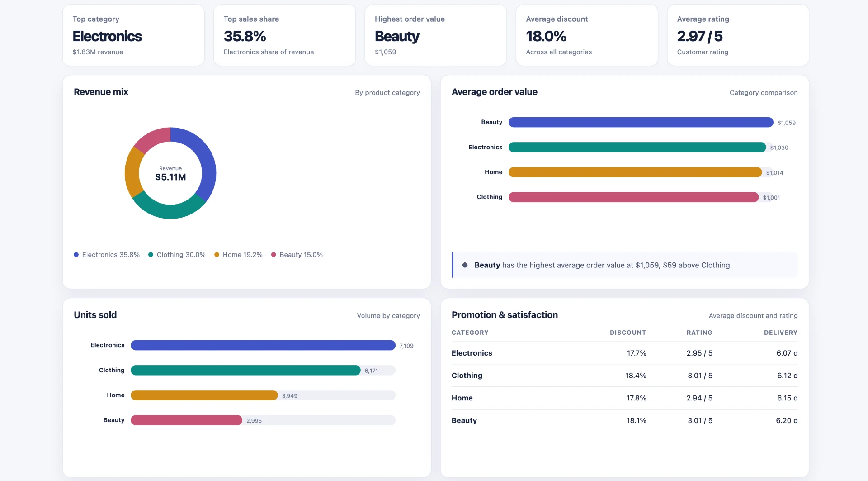Click the 'Category comparison' subtitle
868x481 pixels.
[764, 93]
